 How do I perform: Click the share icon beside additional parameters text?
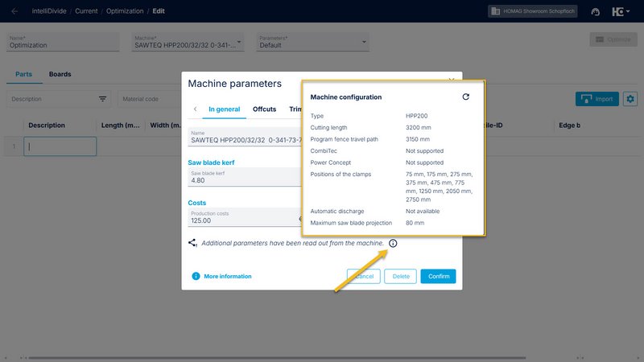coord(192,243)
